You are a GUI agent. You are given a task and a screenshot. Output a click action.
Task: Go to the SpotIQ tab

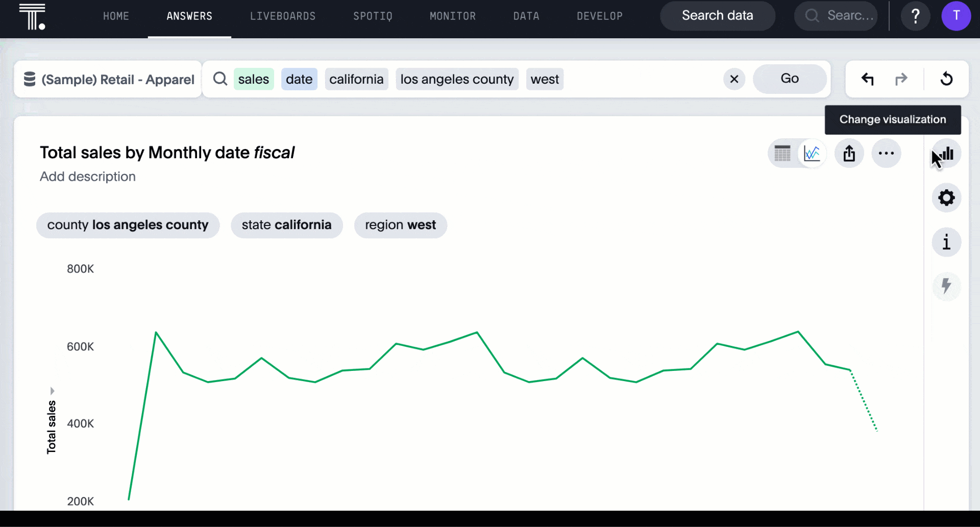[x=373, y=16]
